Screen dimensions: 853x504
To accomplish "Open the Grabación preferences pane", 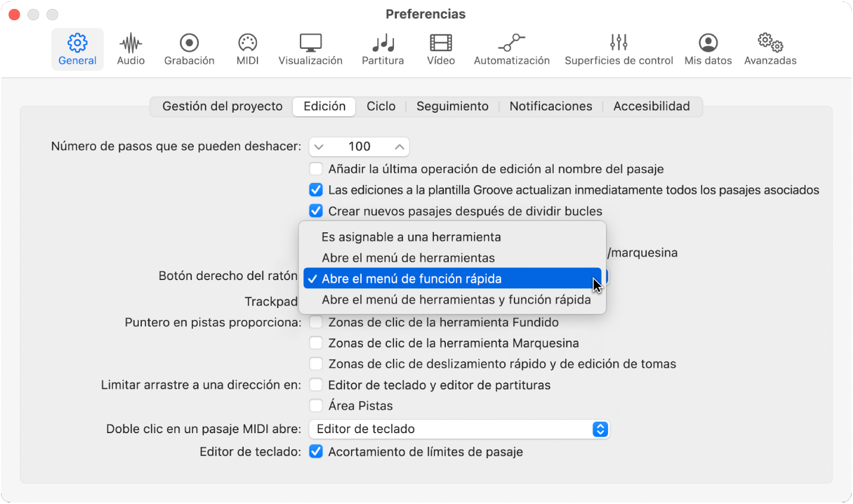I will pos(189,49).
